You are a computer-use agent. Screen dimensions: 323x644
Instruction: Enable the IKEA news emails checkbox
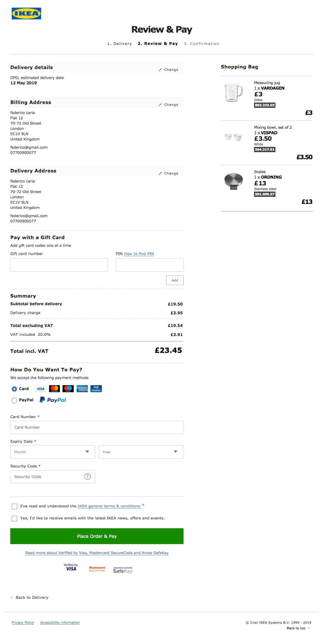pyautogui.click(x=14, y=518)
